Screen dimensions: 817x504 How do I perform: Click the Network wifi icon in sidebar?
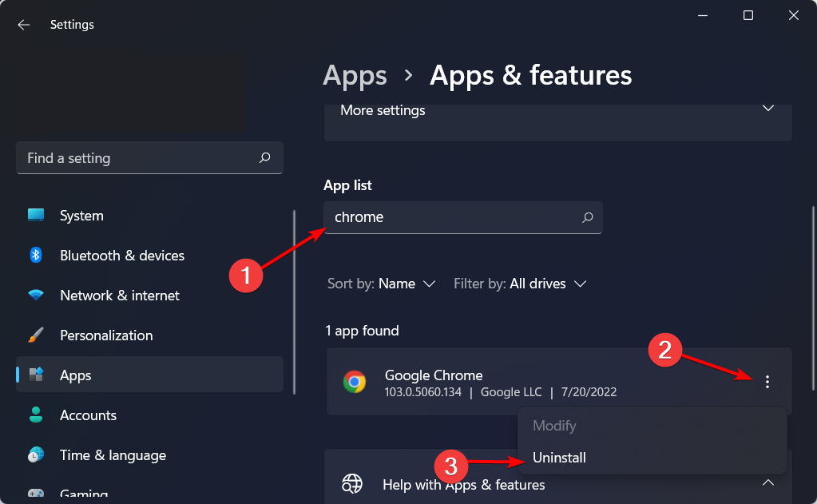click(36, 295)
